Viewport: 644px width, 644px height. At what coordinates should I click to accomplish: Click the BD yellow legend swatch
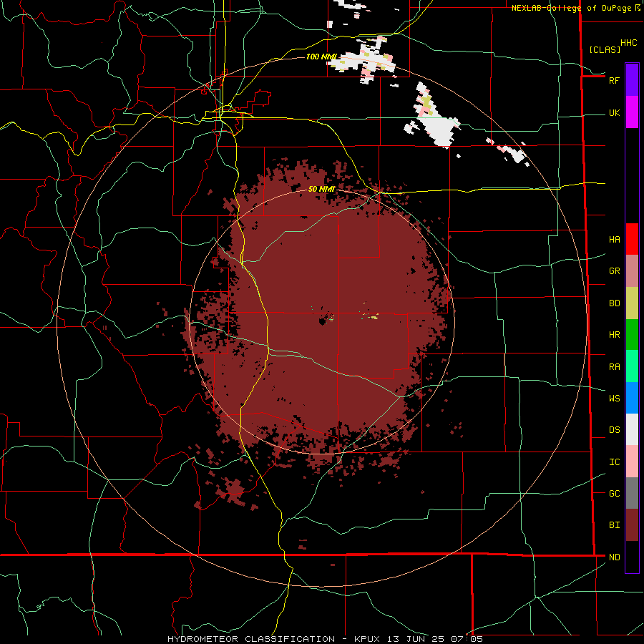[632, 303]
